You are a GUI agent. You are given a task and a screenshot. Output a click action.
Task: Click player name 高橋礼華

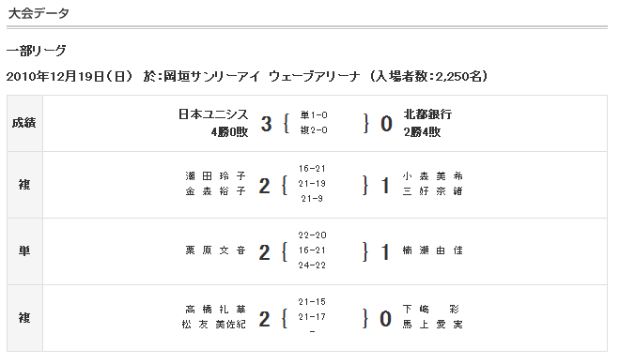click(215, 310)
